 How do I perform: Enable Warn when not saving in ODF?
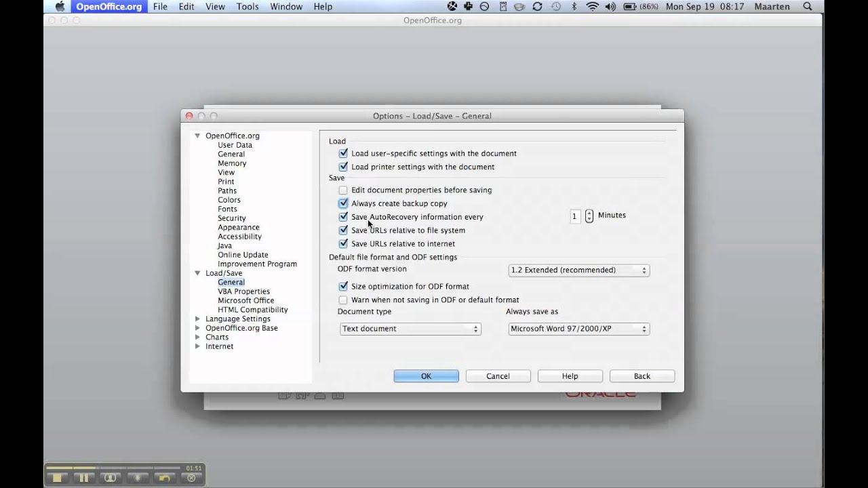click(x=343, y=300)
